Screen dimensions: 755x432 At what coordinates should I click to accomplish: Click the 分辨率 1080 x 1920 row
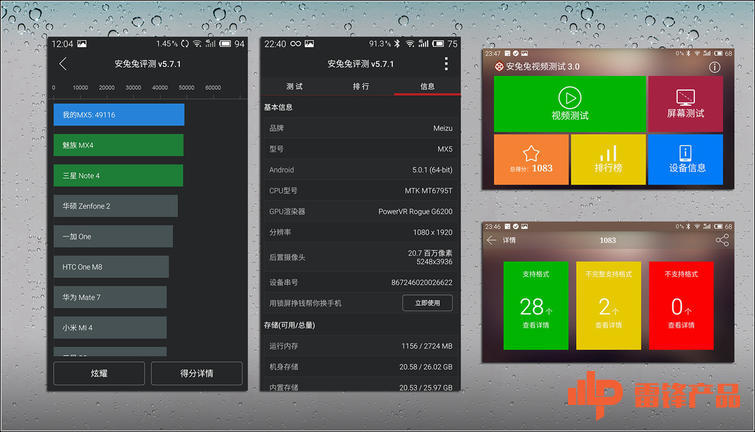pyautogui.click(x=360, y=232)
